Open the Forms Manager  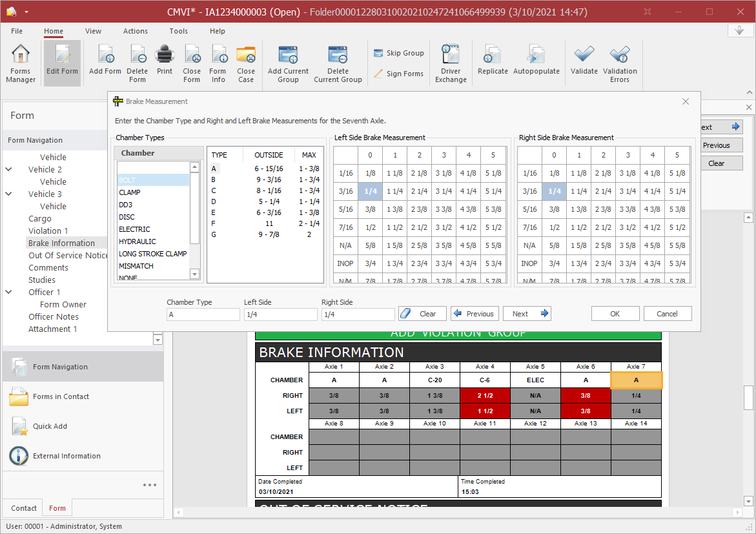(21, 63)
